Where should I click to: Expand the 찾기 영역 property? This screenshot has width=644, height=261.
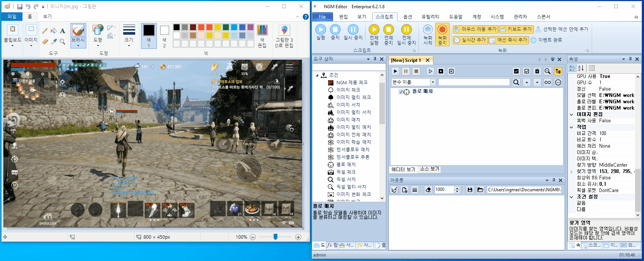click(x=572, y=172)
